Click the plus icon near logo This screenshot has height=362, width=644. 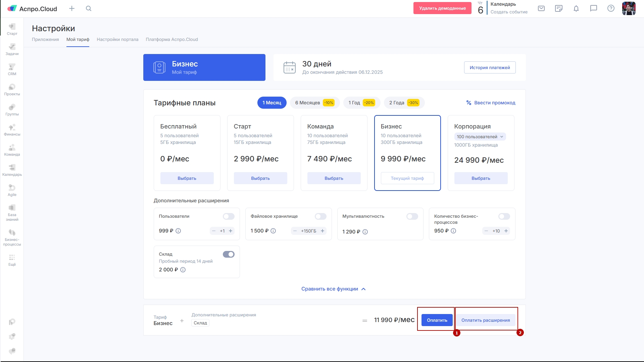72,9
